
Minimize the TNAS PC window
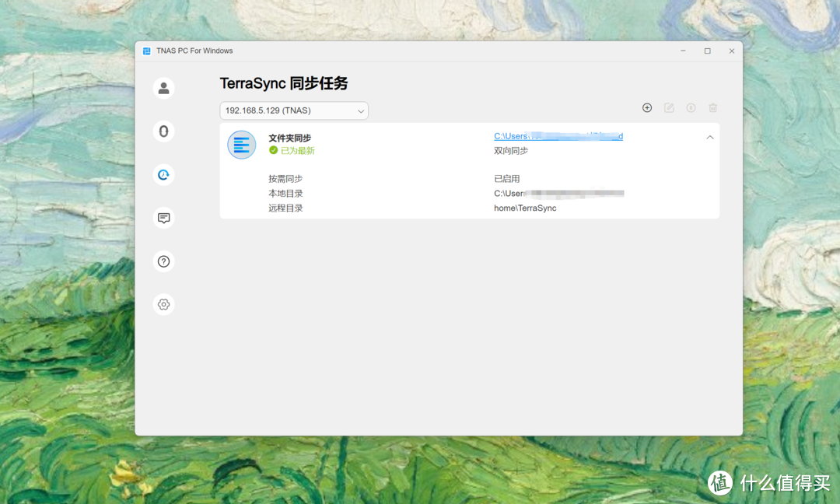pos(683,51)
